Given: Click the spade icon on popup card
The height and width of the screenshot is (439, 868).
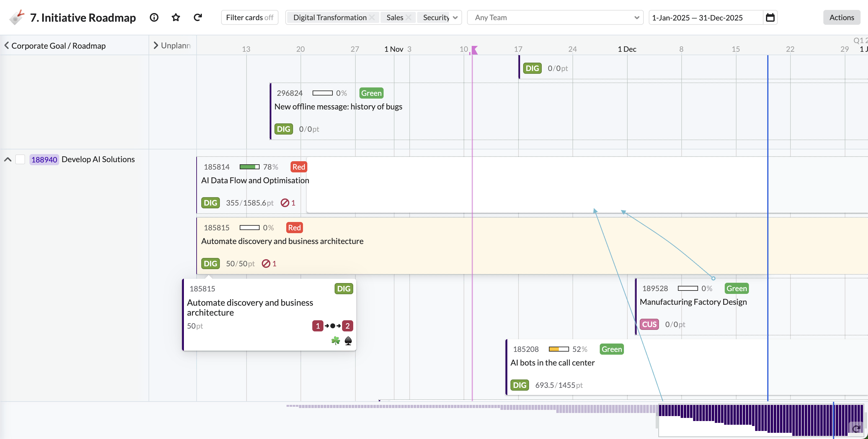Looking at the screenshot, I should coord(348,341).
